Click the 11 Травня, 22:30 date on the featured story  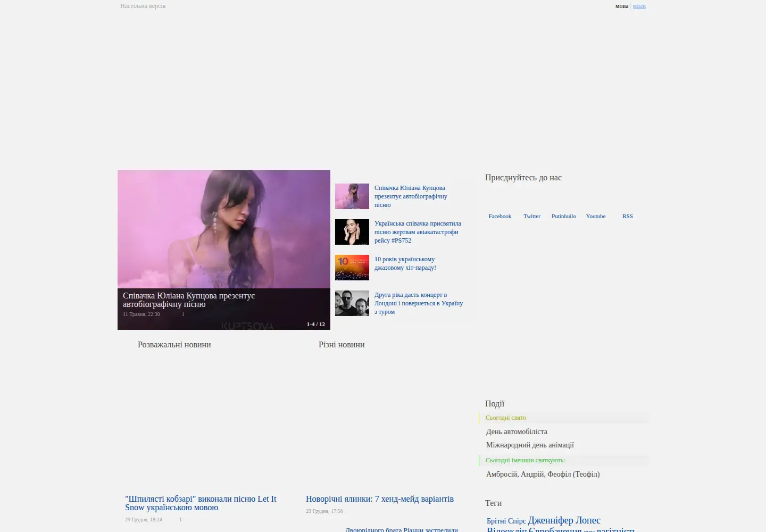(x=141, y=314)
